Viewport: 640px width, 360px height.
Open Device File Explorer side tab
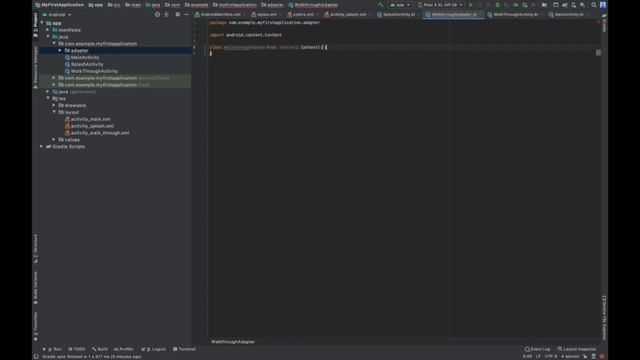pyautogui.click(x=604, y=318)
